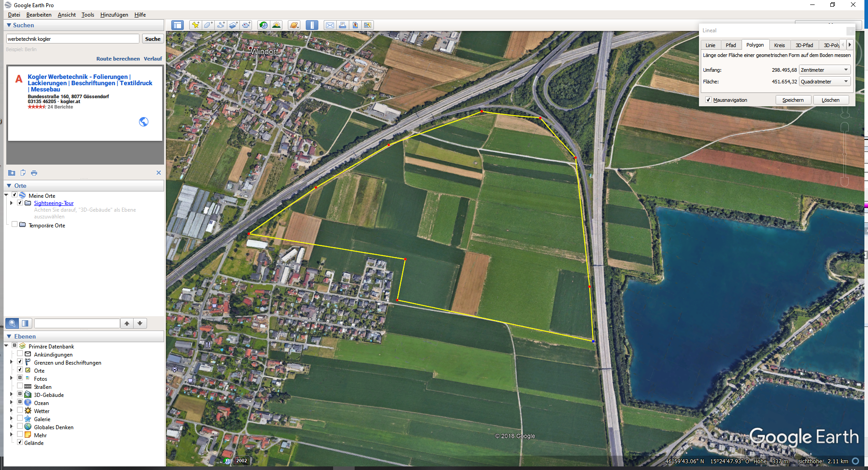The image size is (868, 470).
Task: Open the planet switcher icon
Action: (x=294, y=25)
